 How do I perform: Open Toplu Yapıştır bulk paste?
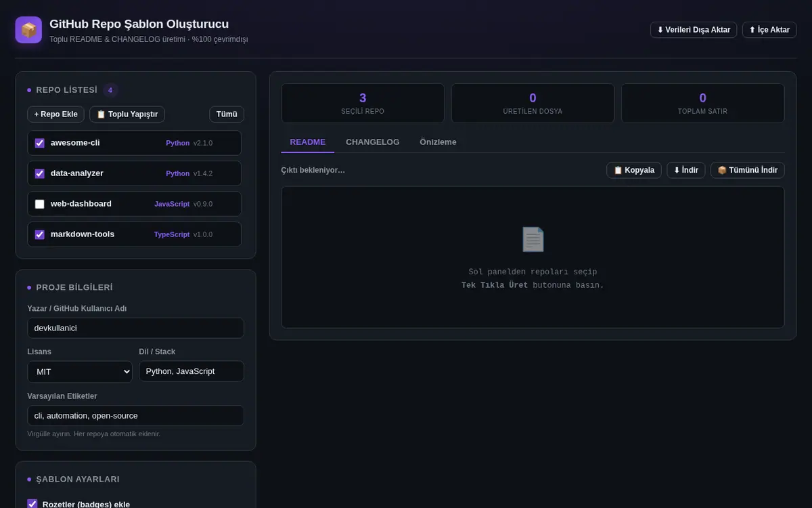tap(127, 114)
